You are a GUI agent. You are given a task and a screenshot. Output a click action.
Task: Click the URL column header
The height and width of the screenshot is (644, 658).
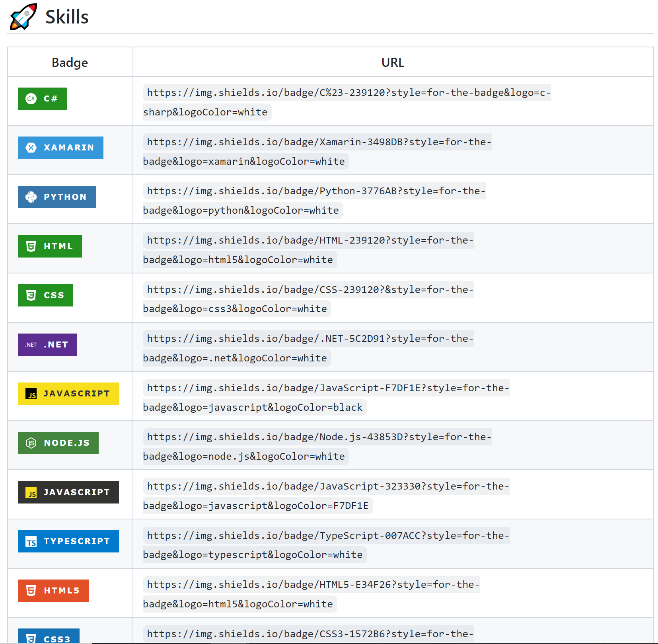pyautogui.click(x=393, y=62)
